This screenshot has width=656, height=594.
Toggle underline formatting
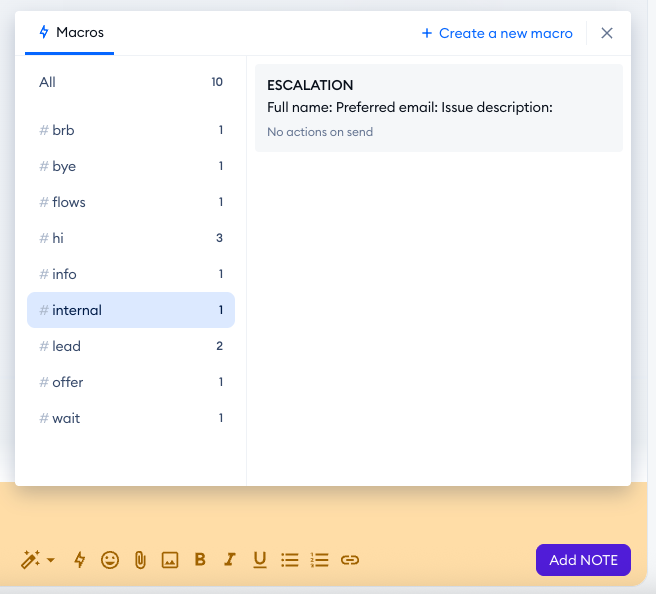click(260, 560)
